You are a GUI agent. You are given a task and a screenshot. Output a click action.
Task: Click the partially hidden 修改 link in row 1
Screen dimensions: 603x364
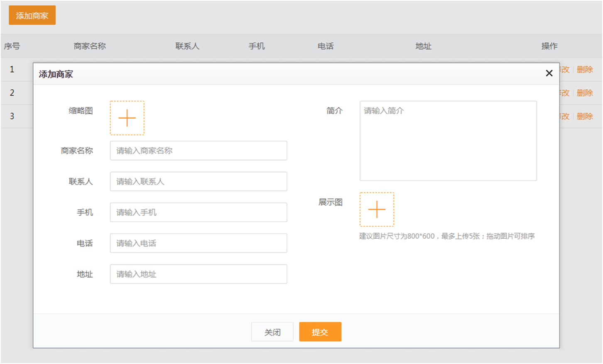pyautogui.click(x=565, y=69)
